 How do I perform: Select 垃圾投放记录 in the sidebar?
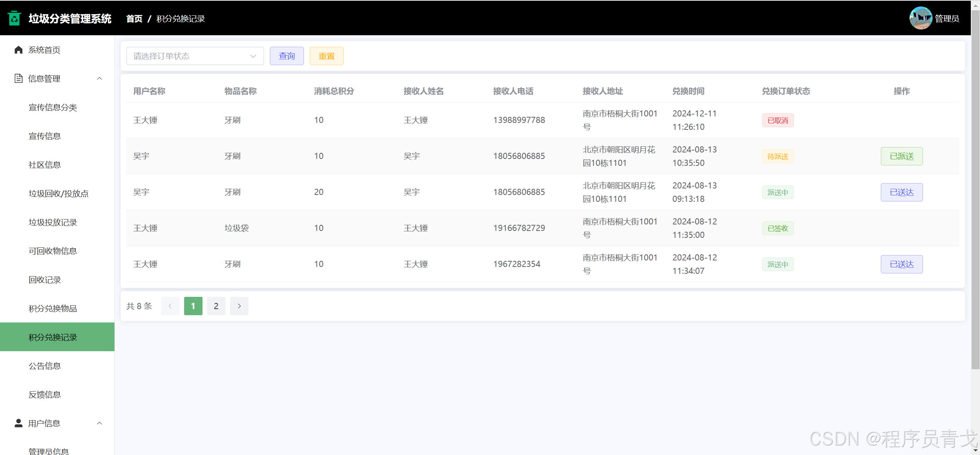[53, 222]
